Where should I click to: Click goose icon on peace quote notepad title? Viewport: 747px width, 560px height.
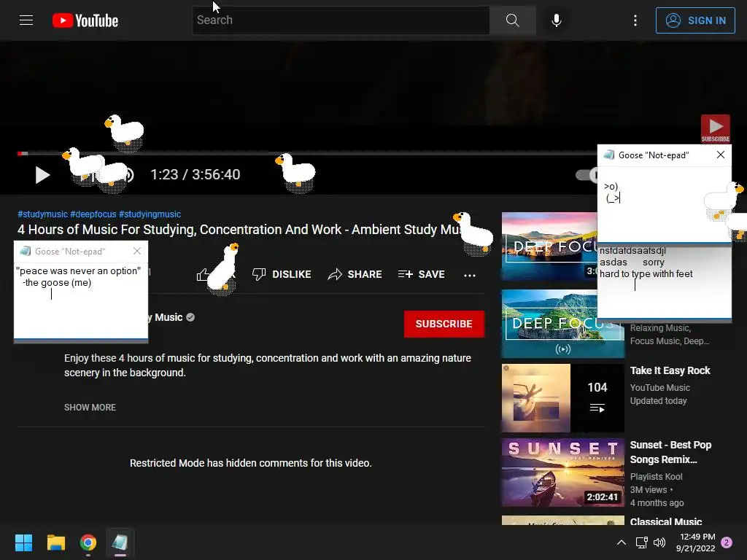pos(26,251)
